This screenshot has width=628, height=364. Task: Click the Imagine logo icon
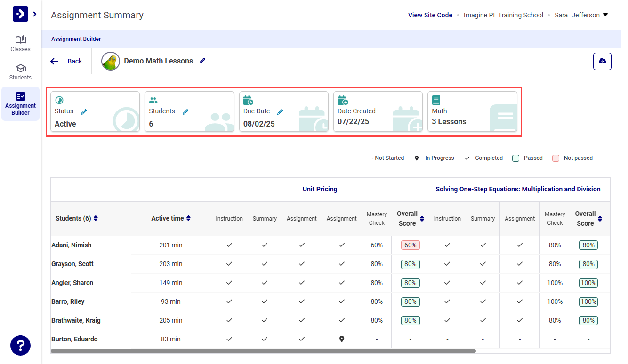pyautogui.click(x=20, y=14)
